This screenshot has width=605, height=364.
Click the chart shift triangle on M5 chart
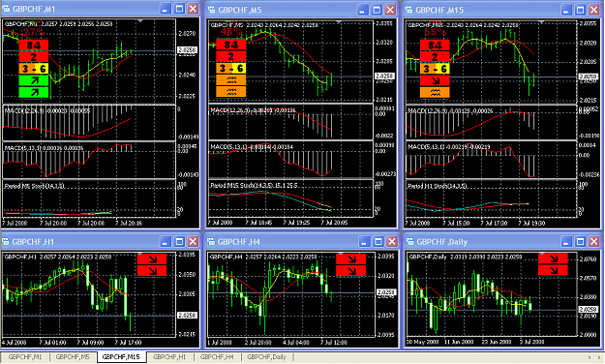click(339, 22)
